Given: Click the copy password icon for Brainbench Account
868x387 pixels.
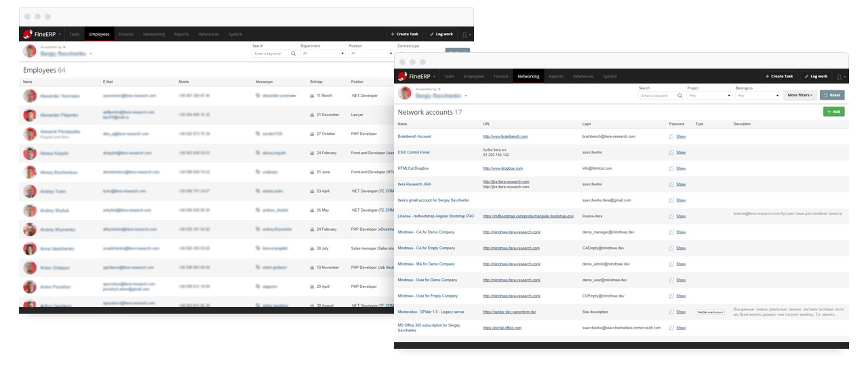Looking at the screenshot, I should click(x=671, y=136).
